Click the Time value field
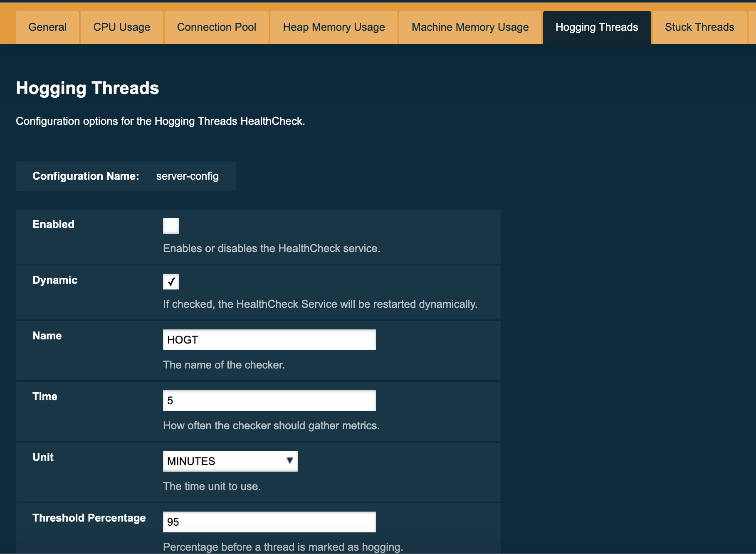Viewport: 756px width, 554px height. tap(269, 400)
